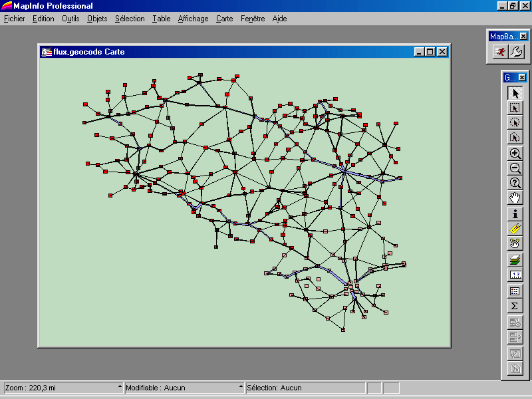Activate the Zoom-in magnifier tool

pos(515,154)
